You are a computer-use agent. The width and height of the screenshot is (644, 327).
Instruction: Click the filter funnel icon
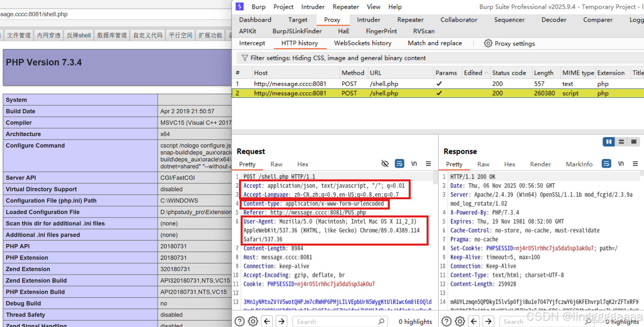(245, 58)
